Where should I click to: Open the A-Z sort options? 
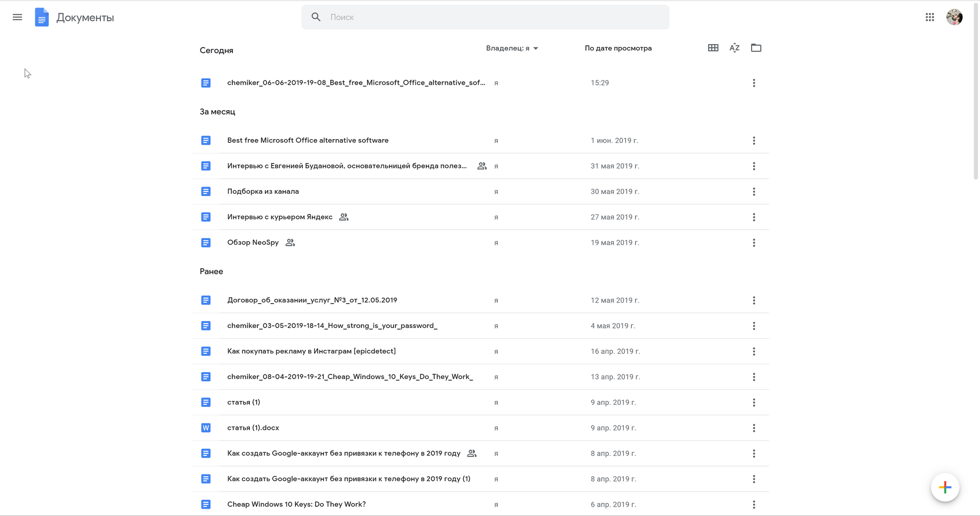[x=734, y=48]
